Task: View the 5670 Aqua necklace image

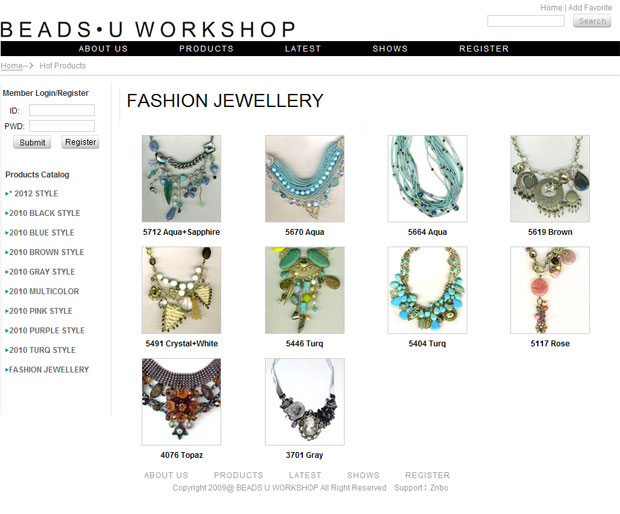Action: click(x=305, y=179)
